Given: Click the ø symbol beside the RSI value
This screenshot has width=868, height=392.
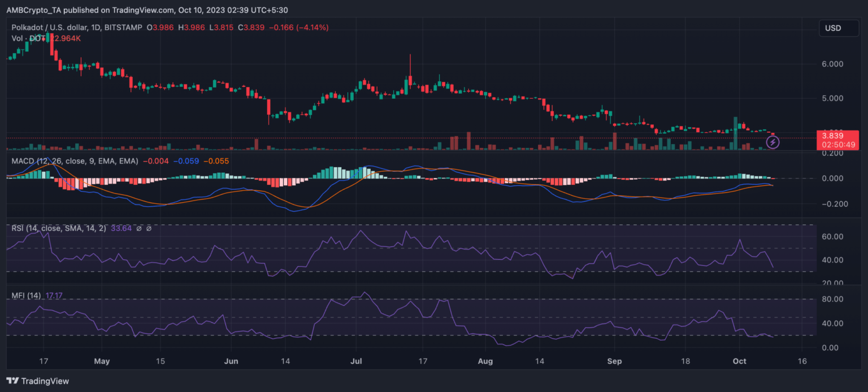Looking at the screenshot, I should point(138,229).
